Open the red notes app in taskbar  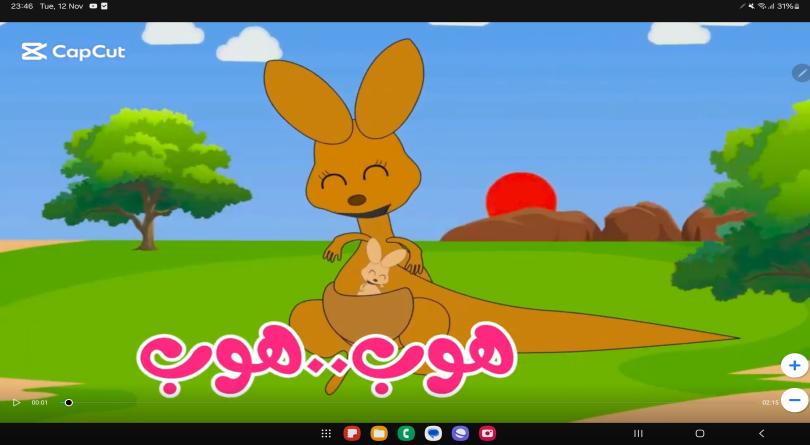tap(352, 433)
